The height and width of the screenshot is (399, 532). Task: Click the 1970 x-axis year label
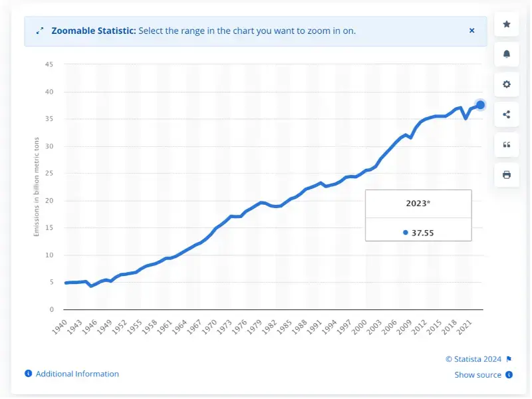tap(210, 328)
